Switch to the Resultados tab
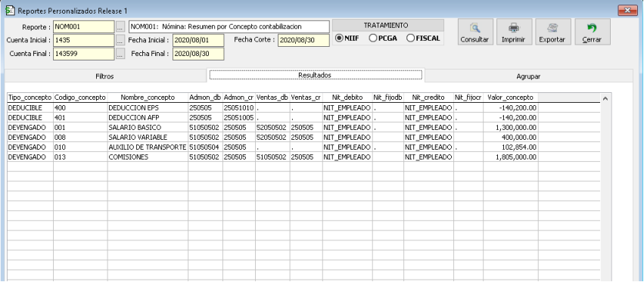 click(x=316, y=75)
